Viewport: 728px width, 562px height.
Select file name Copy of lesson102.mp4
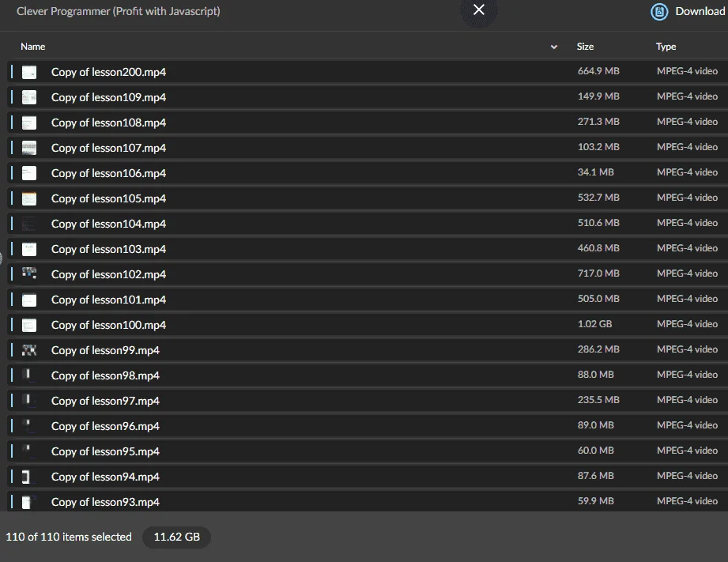tap(108, 274)
